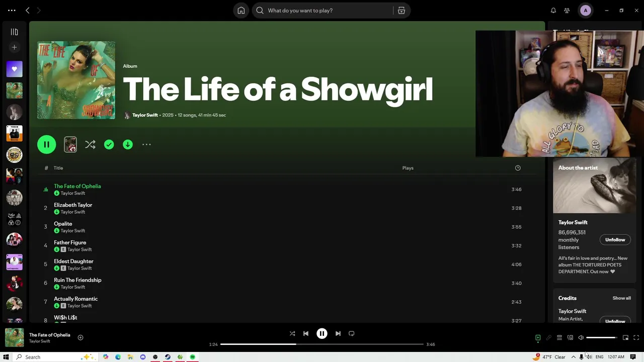644x362 pixels.
Task: Open the three-dot app menu top left
Action: click(x=12, y=10)
